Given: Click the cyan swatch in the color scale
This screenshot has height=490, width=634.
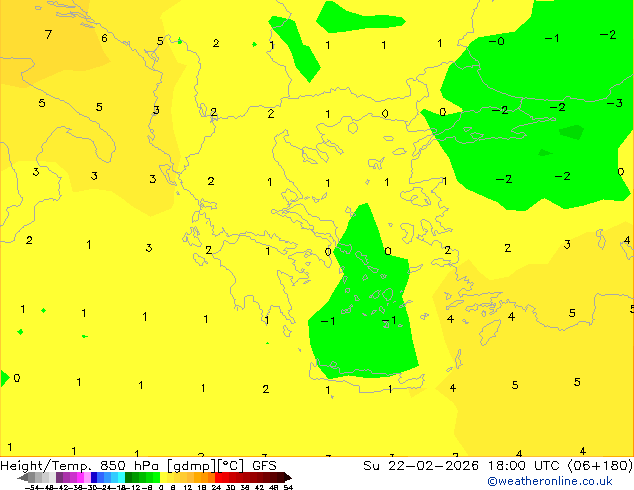Looking at the screenshot, I should (121, 477).
